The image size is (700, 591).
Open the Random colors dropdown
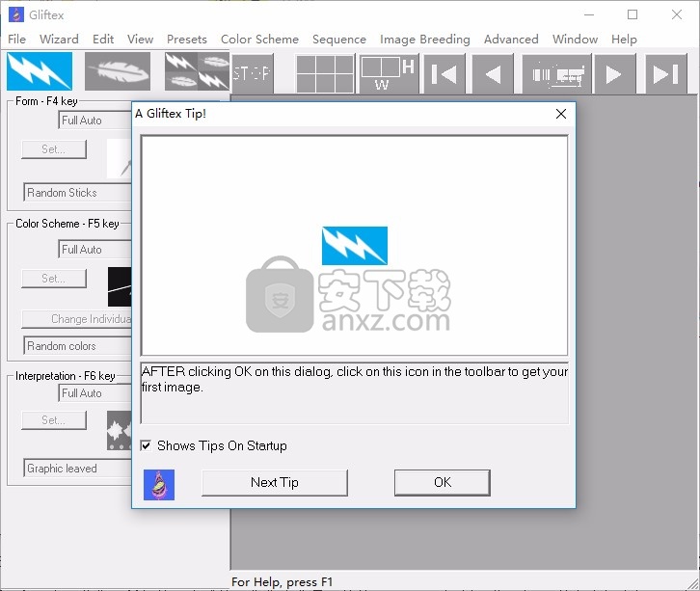[x=78, y=345]
